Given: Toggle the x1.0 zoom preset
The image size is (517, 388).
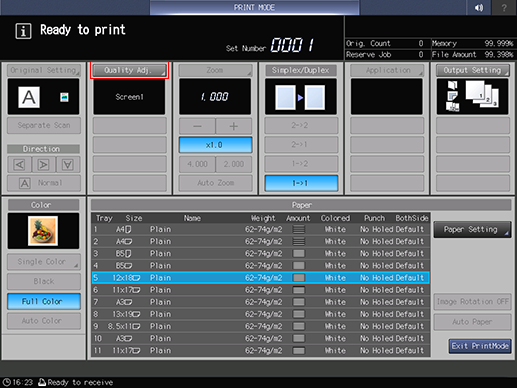Looking at the screenshot, I should click(x=215, y=145).
